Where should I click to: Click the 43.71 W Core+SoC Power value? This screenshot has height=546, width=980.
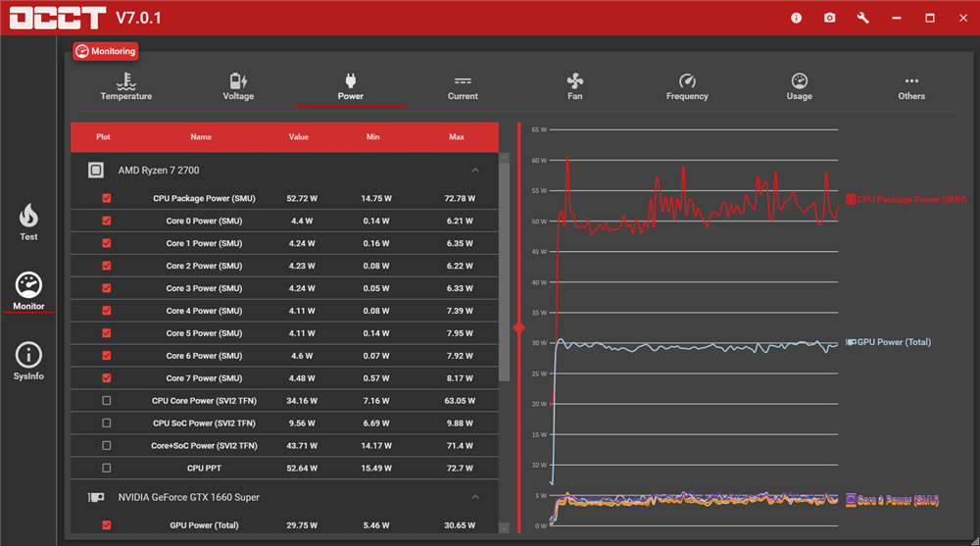click(x=302, y=446)
